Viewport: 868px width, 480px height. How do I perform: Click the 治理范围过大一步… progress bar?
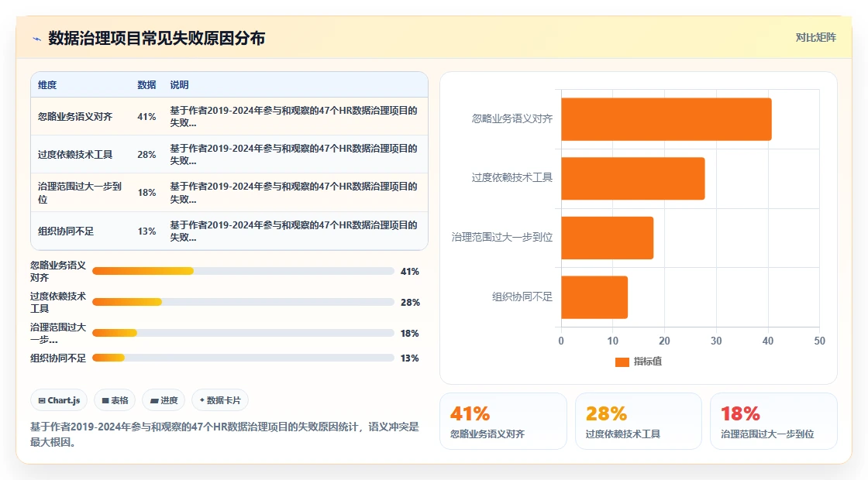(x=243, y=333)
